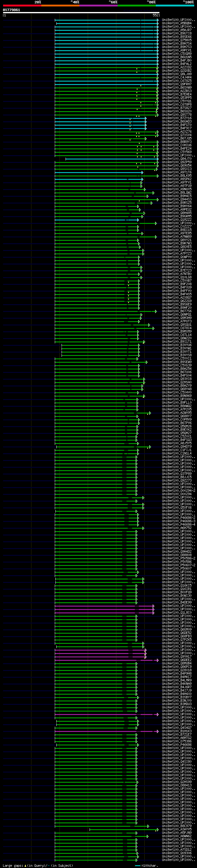Image resolution: width=197 pixels, height=868 pixels.
Task: Click the cyan ~100% identity legend segment
Action: tap(175, 6)
